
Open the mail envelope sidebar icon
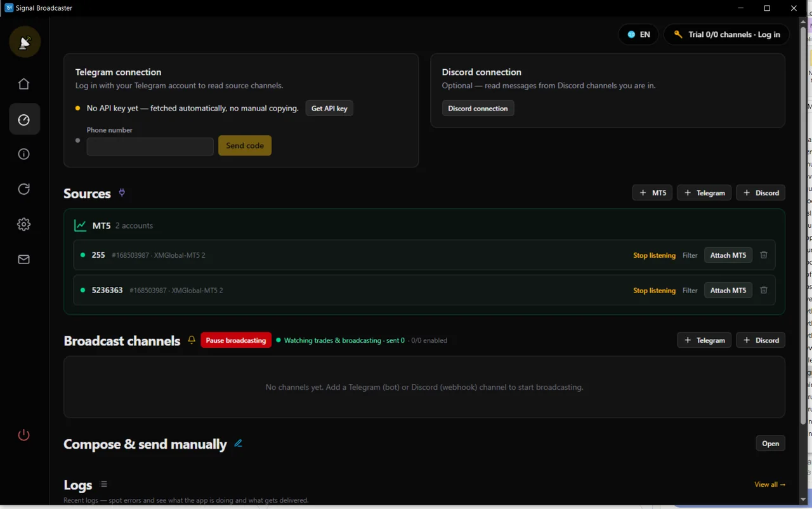(24, 260)
